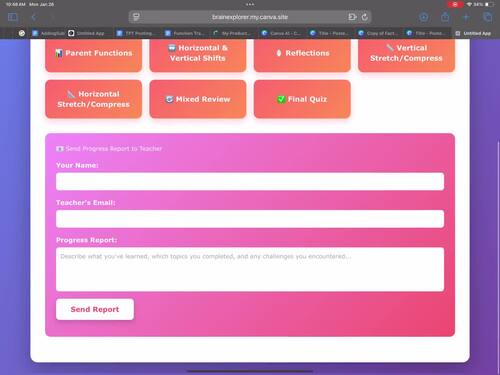The height and width of the screenshot is (375, 500).
Task: Open the Parent Functions topic
Action: coord(94,54)
